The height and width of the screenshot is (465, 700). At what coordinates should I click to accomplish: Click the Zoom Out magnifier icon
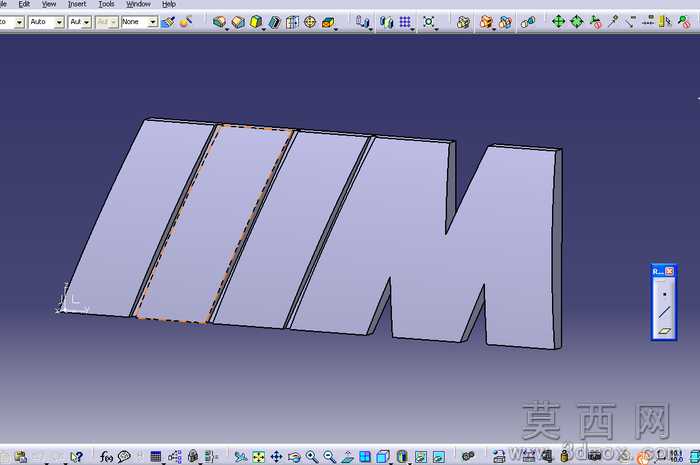(329, 457)
